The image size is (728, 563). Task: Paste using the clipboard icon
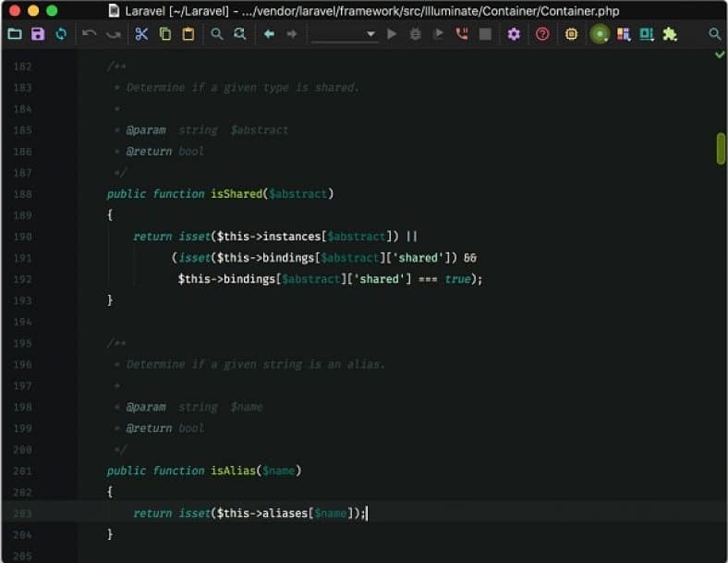coord(188,34)
